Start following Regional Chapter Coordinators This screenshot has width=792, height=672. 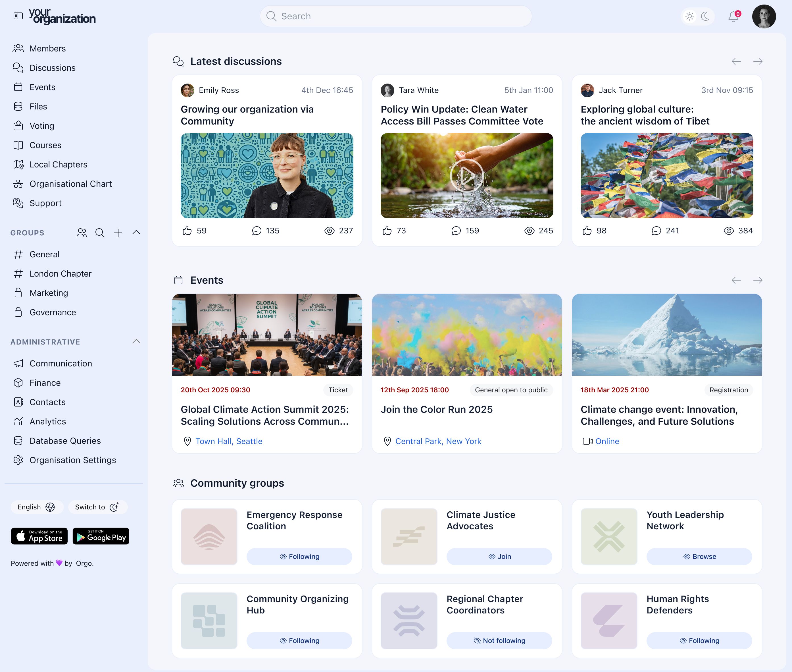(x=499, y=640)
